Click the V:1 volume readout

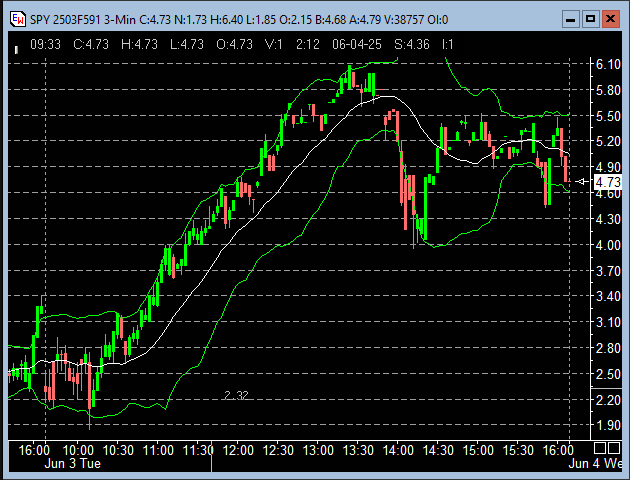pos(274,44)
